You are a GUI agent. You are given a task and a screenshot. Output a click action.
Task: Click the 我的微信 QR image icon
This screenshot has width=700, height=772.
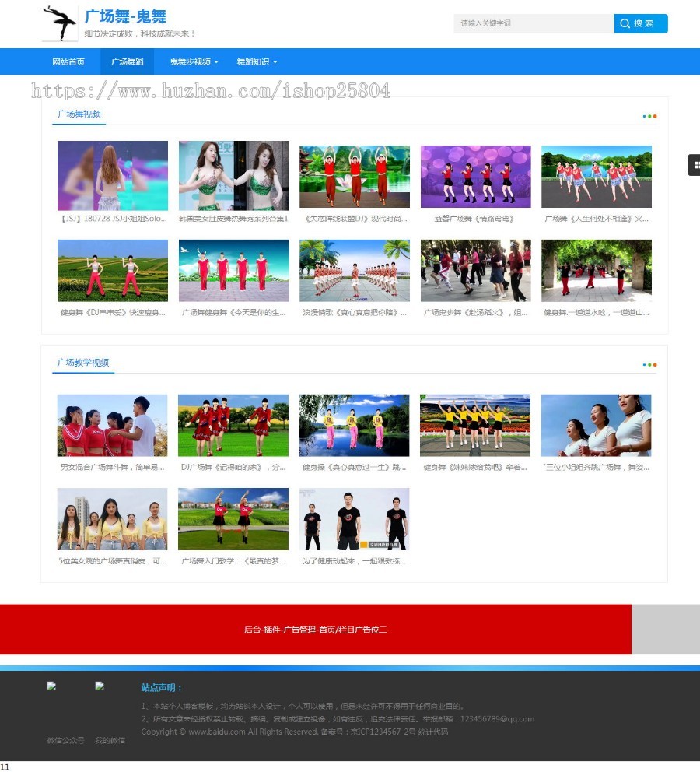[x=100, y=686]
